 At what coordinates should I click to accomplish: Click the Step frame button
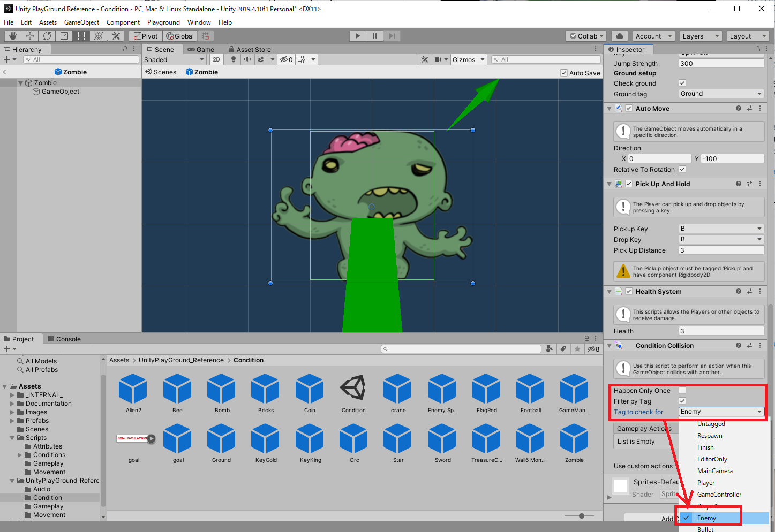click(392, 36)
